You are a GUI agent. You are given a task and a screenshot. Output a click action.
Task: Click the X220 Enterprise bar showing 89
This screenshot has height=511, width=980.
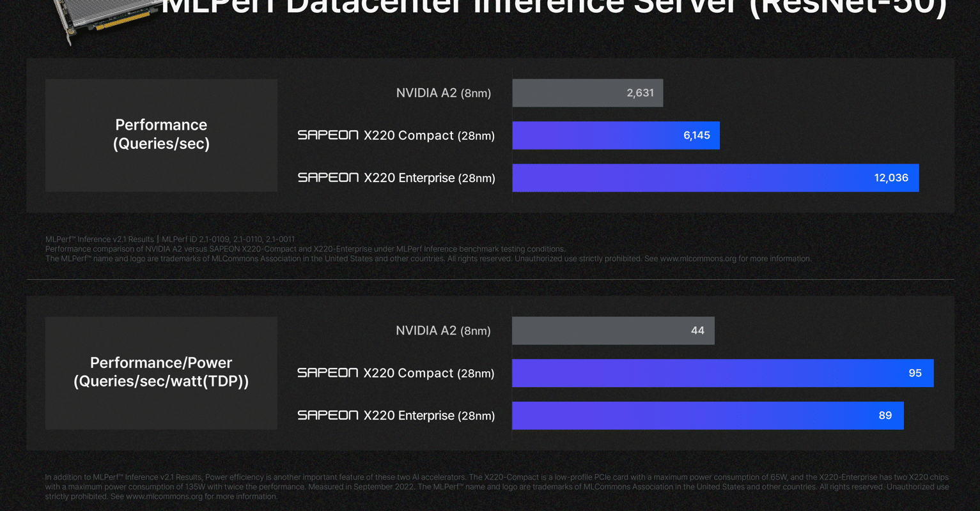(708, 415)
